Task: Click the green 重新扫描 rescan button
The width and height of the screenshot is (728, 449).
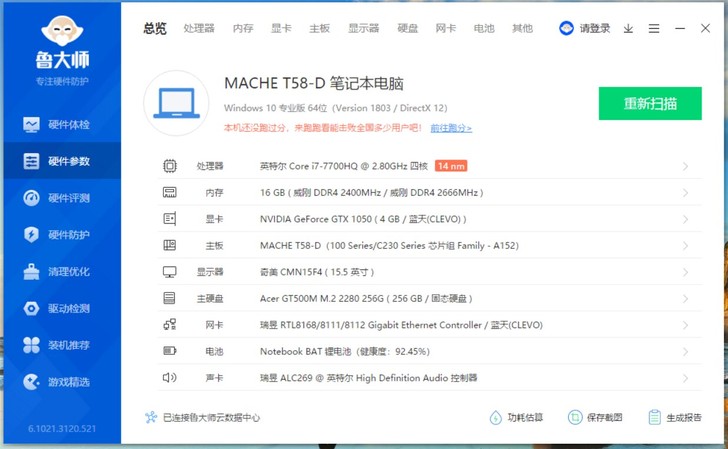Action: pos(650,103)
